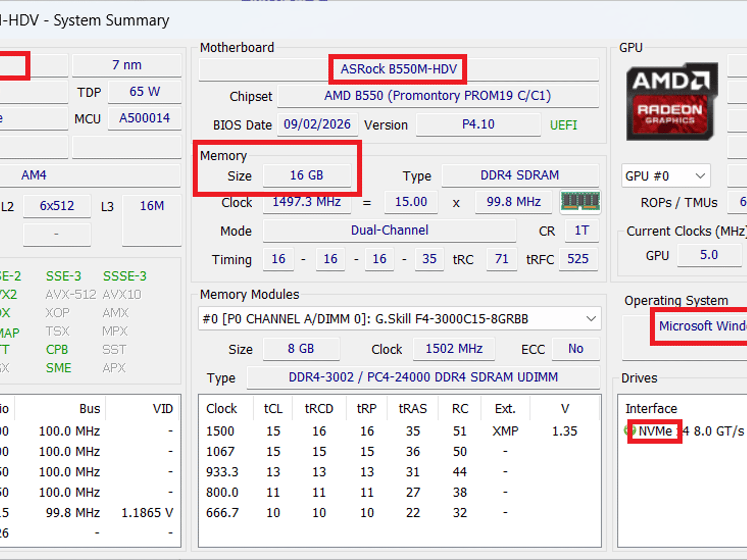Screen dimensions: 747x560
Task: Click the tRAS timing value 35
Action: click(x=429, y=259)
